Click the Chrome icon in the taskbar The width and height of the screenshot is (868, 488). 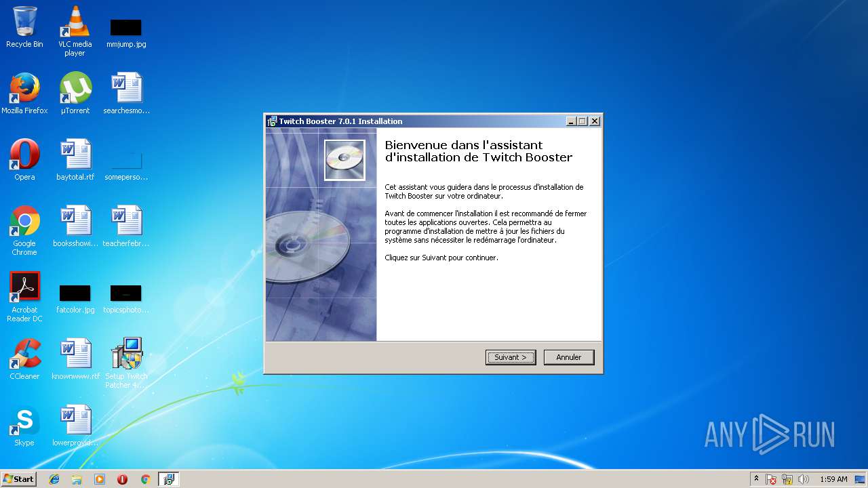point(145,479)
